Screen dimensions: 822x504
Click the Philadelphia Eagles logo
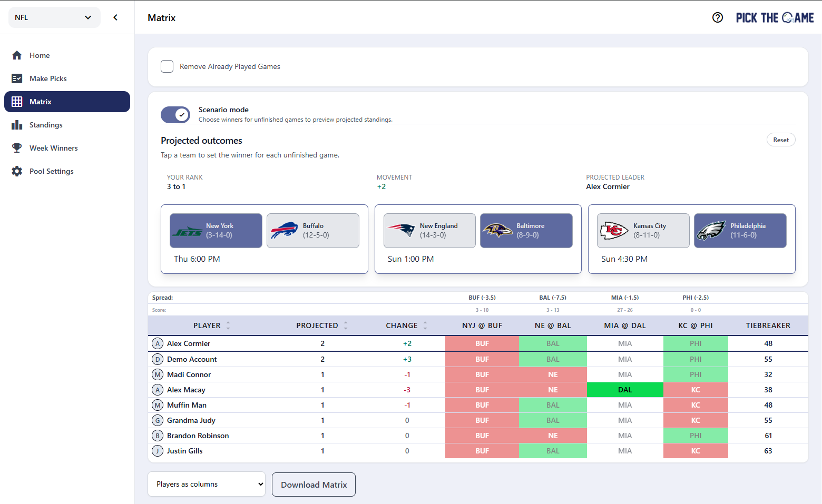click(711, 231)
